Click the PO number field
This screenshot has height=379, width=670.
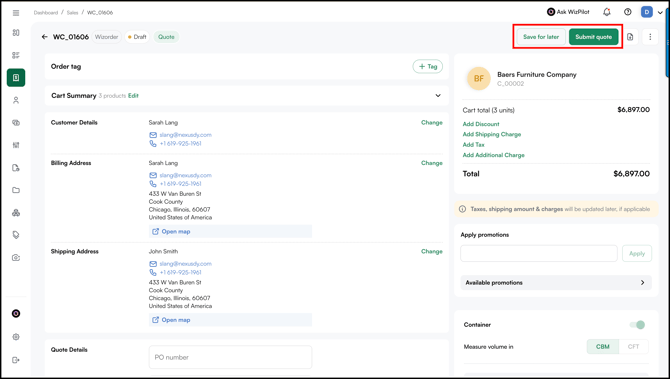230,357
